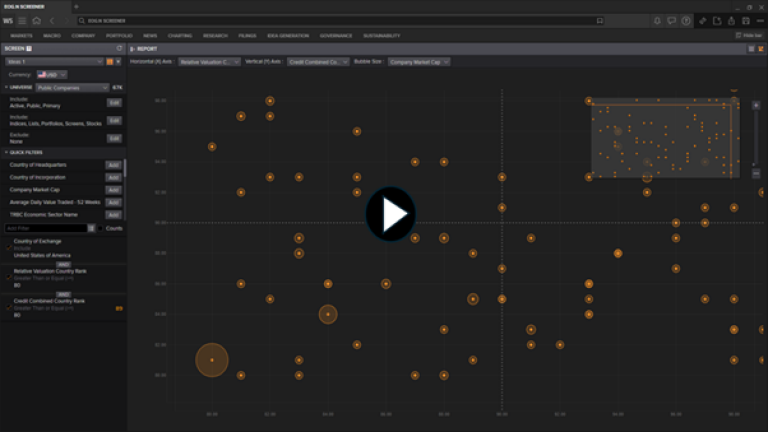Play the video with the center play button
The width and height of the screenshot is (768, 432).
[x=390, y=214]
